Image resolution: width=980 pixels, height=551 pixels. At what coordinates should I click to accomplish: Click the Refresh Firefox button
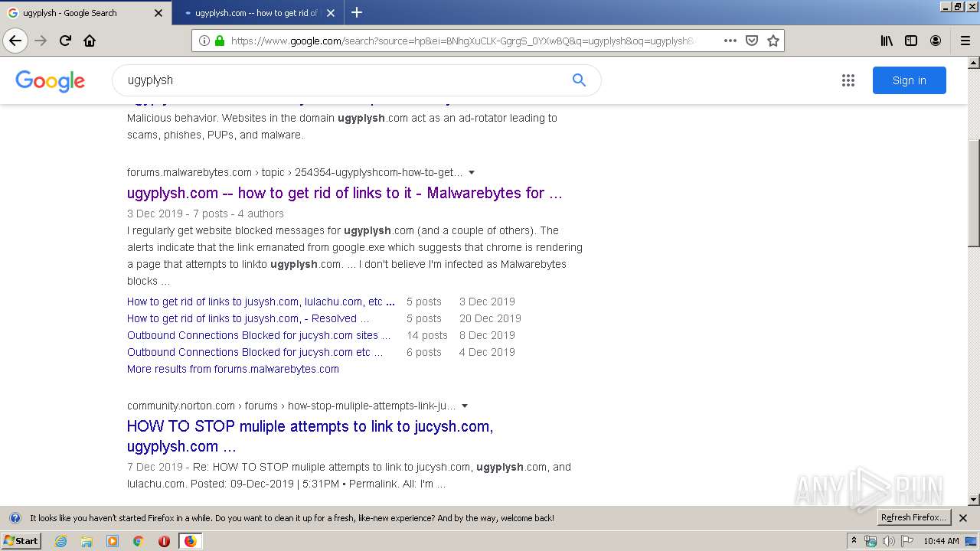[x=913, y=517]
